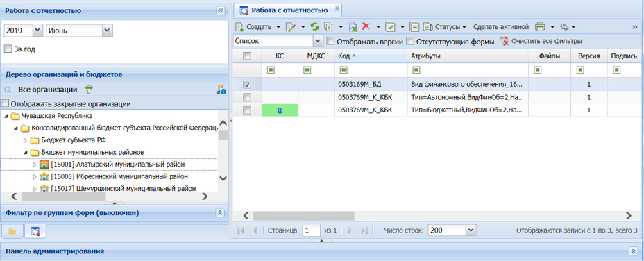Enable the 'За год' checkbox
The width and height of the screenshot is (644, 261).
pyautogui.click(x=8, y=49)
